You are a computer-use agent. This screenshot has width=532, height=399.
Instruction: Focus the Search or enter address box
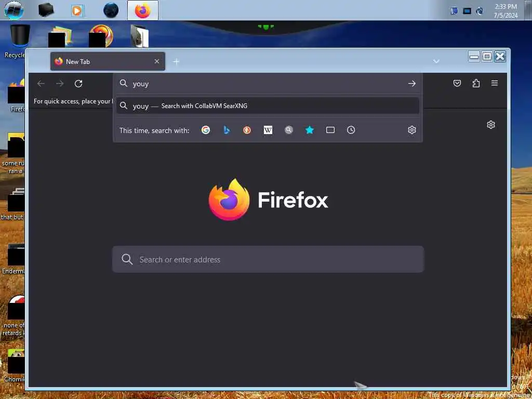(x=268, y=259)
